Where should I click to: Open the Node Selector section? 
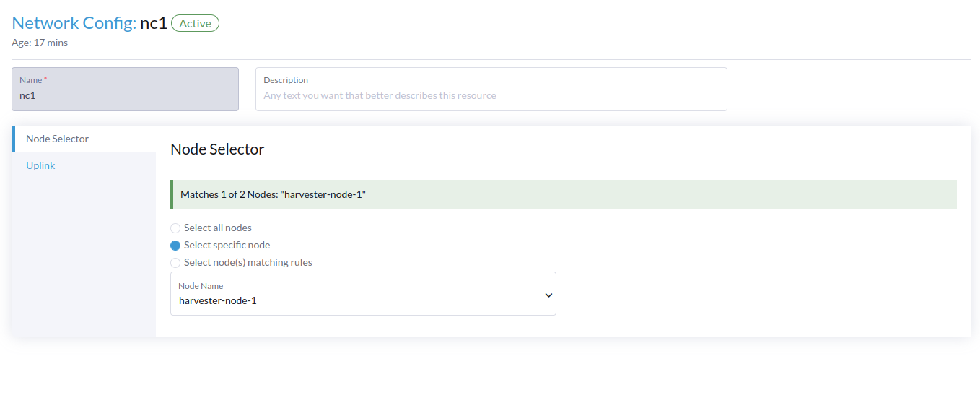[x=57, y=139]
